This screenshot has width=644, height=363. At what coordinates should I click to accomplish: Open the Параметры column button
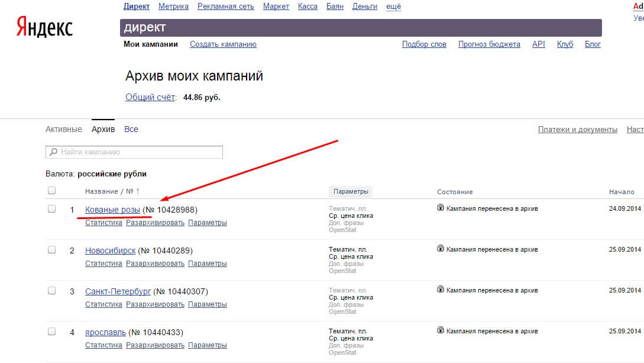click(x=351, y=192)
